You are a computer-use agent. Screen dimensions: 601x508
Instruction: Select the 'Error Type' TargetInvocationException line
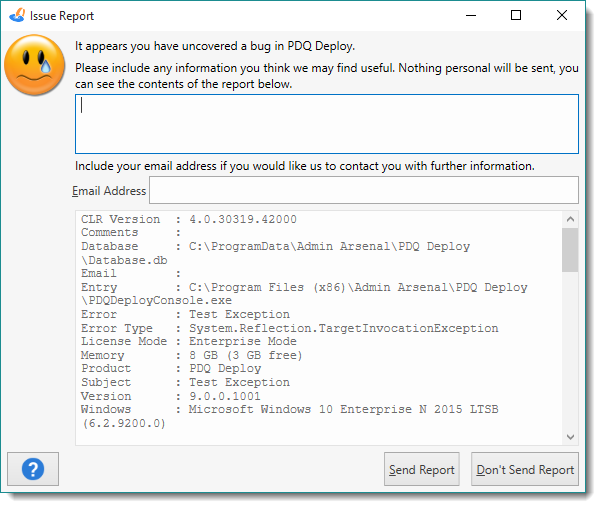(289, 328)
